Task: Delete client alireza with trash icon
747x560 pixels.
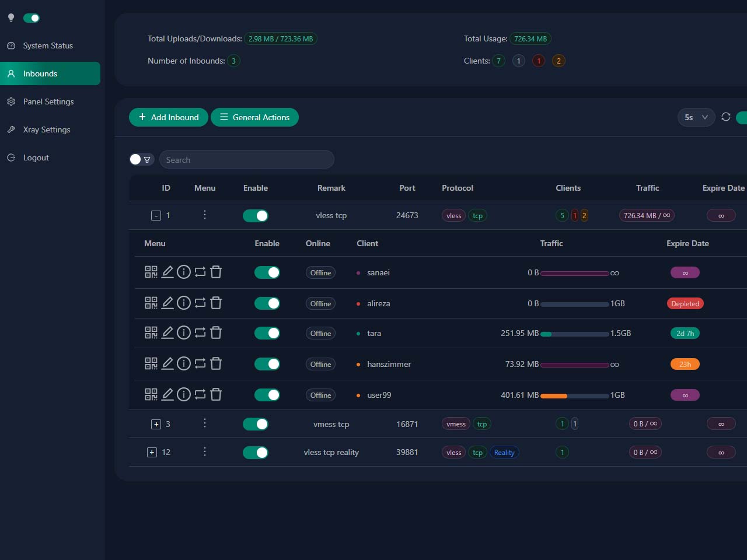Action: click(x=216, y=303)
